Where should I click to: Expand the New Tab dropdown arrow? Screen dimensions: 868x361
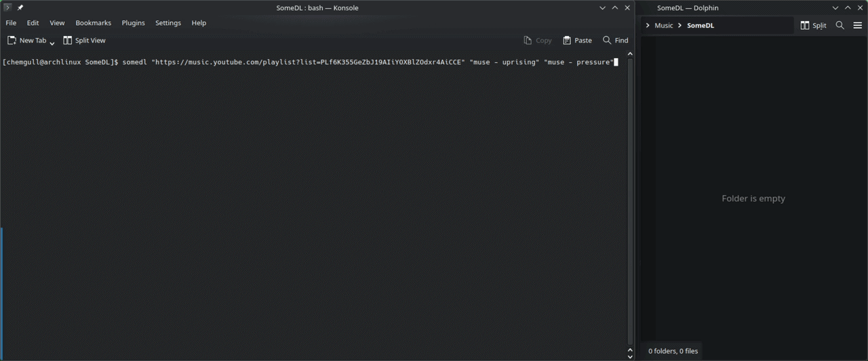coord(52,43)
